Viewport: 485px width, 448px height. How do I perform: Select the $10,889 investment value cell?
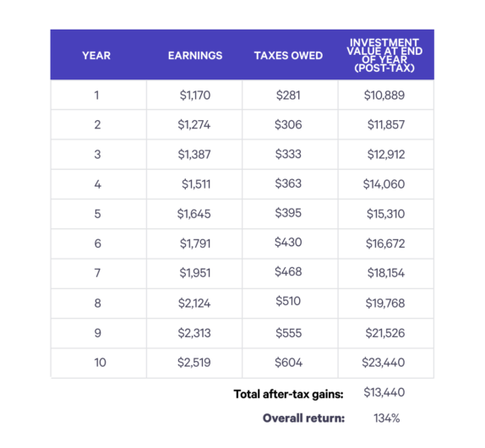tap(384, 95)
